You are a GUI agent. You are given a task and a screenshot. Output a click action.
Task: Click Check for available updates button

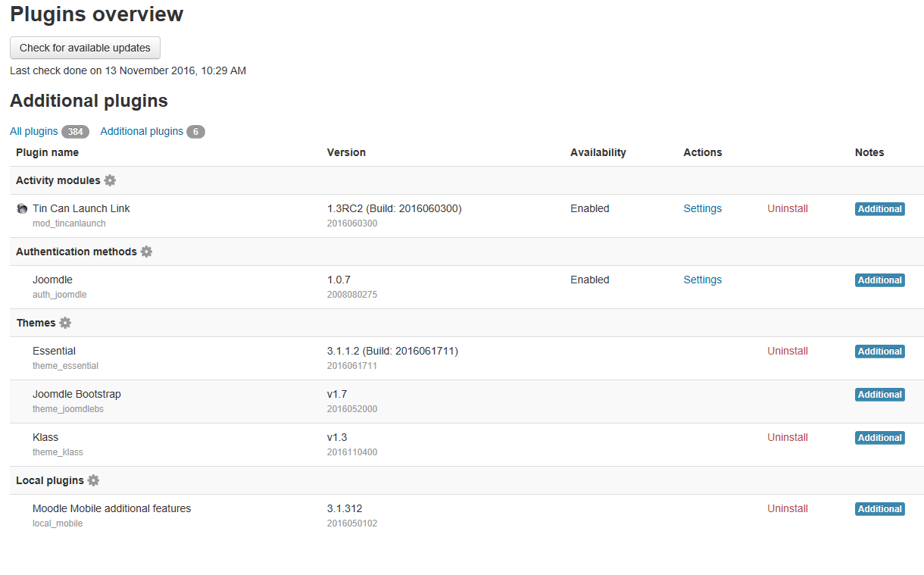(85, 48)
